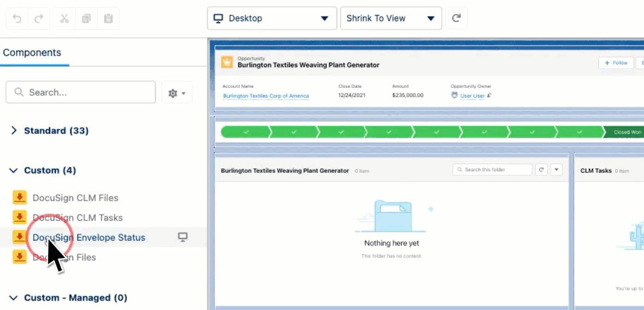This screenshot has width=644, height=310.
Task: Click the component Search field
Action: click(x=81, y=92)
